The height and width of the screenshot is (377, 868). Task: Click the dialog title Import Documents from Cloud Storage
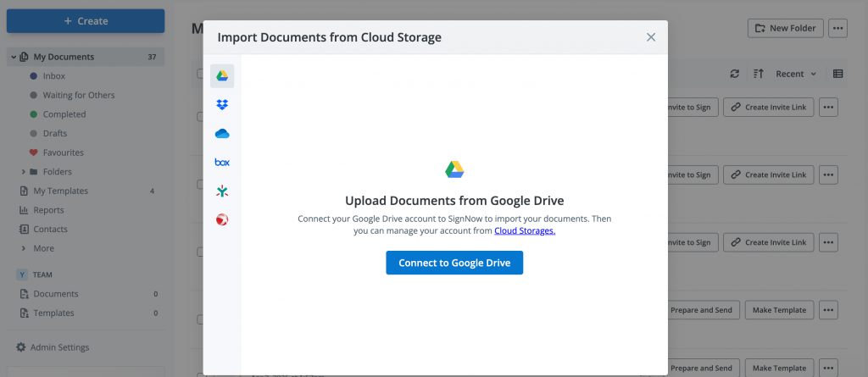tap(330, 37)
